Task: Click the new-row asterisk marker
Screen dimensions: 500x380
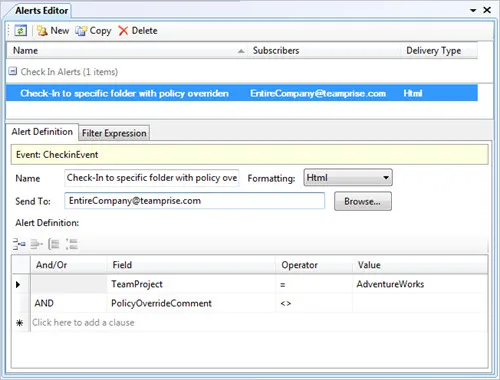Action: point(20,323)
